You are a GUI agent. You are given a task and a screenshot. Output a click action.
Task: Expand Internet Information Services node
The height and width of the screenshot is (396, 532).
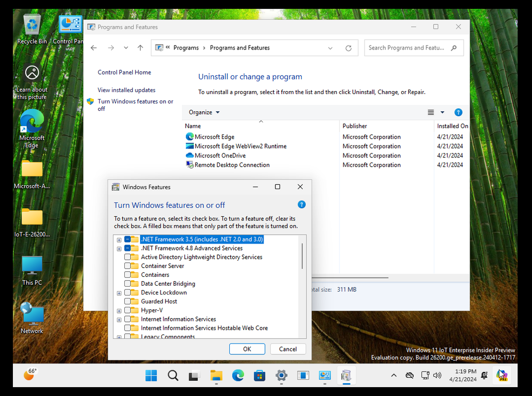coord(119,320)
